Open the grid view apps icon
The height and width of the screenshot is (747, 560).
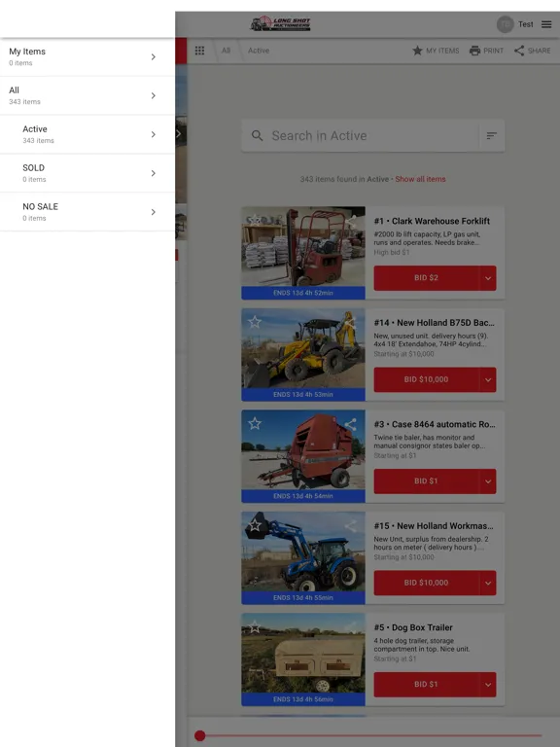click(x=199, y=51)
